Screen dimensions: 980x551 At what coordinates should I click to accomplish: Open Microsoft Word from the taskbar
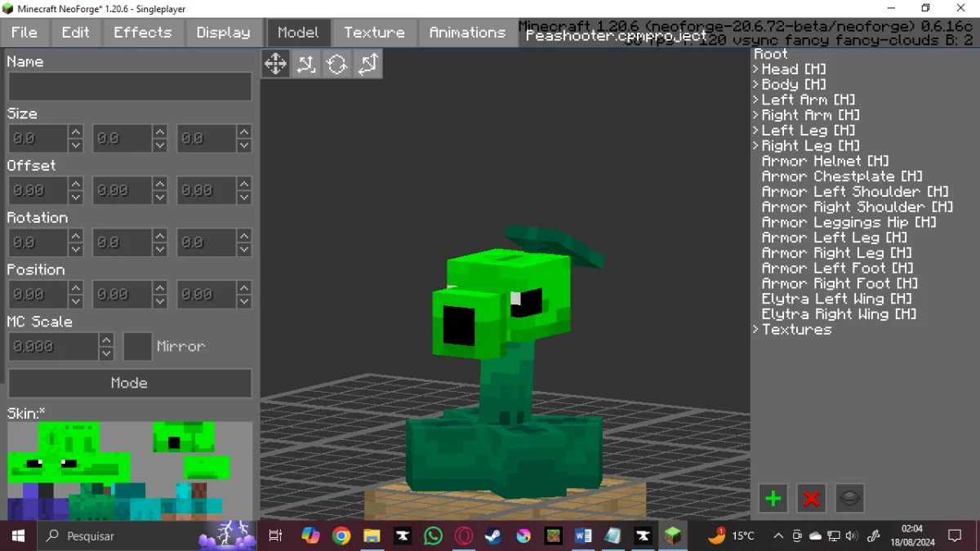583,535
